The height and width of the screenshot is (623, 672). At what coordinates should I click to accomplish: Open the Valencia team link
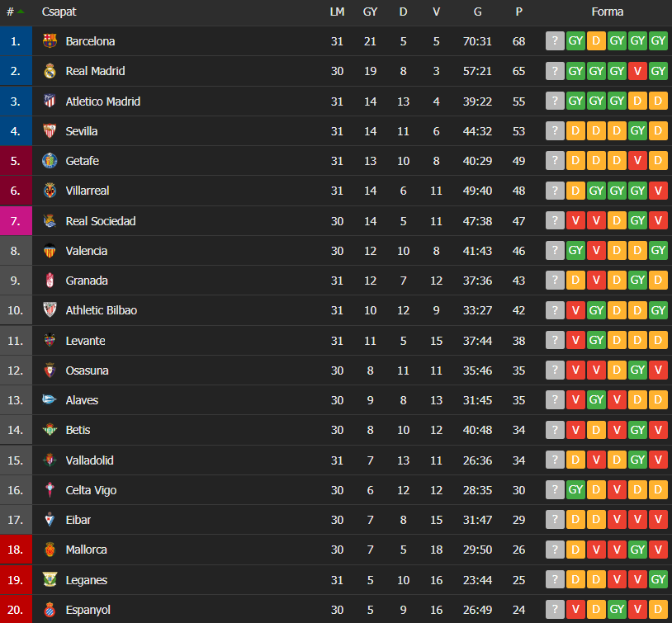tap(87, 251)
